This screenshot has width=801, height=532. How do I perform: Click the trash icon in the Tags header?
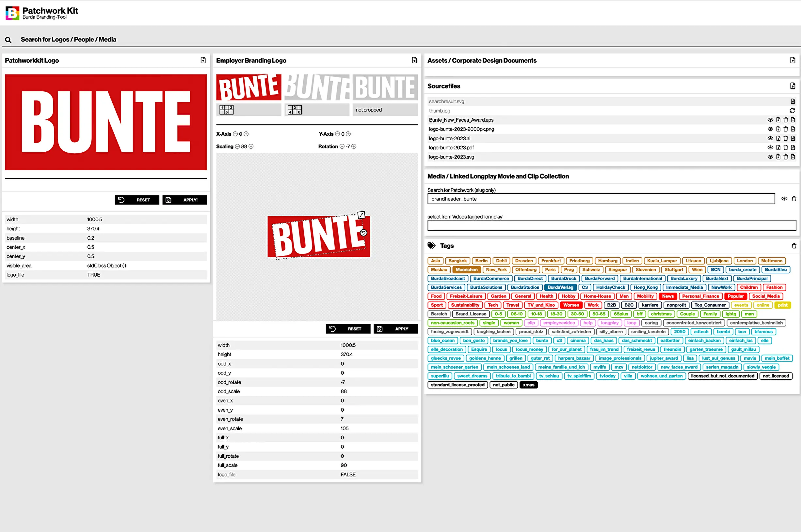[x=794, y=246]
